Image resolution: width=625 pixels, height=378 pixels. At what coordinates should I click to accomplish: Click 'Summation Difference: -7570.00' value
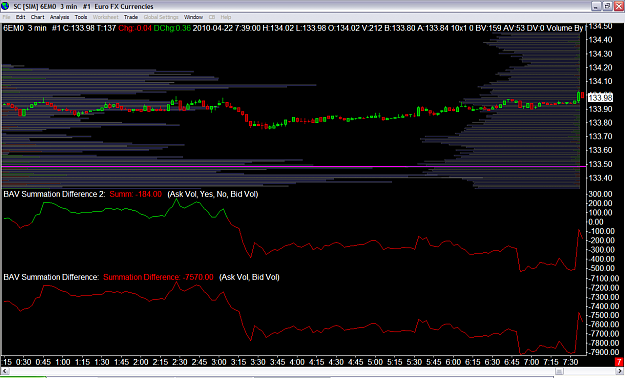click(x=158, y=277)
